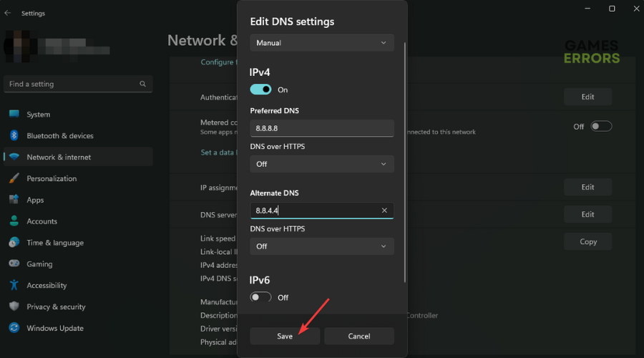Select the Accessibility figure icon

pyautogui.click(x=14, y=285)
